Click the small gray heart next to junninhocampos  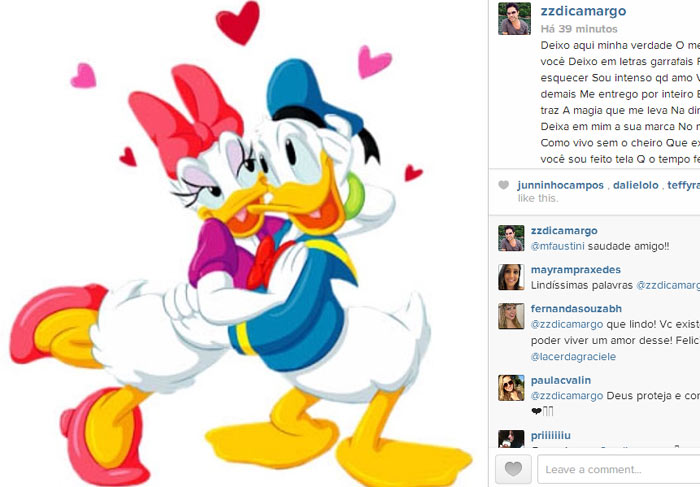tap(504, 185)
